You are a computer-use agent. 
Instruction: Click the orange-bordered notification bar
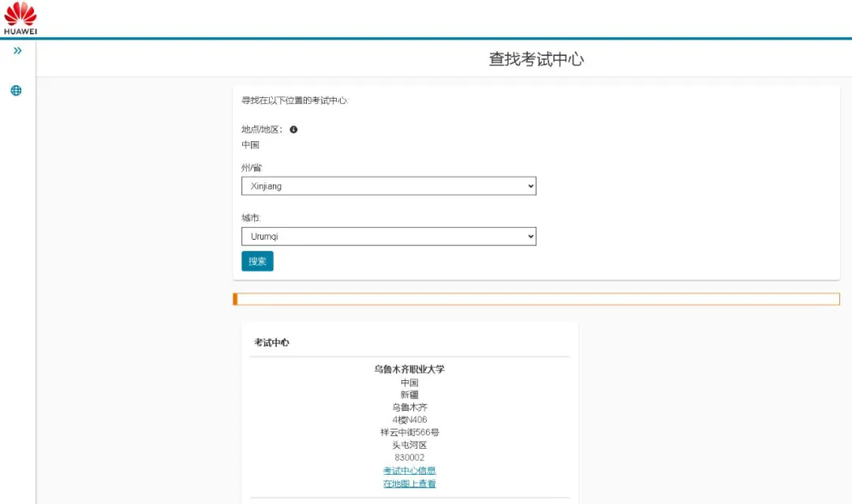(x=536, y=299)
